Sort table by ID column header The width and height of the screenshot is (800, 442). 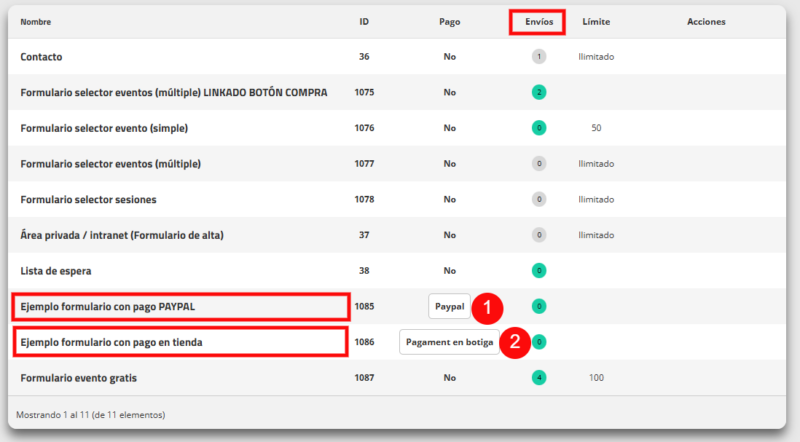click(x=364, y=22)
